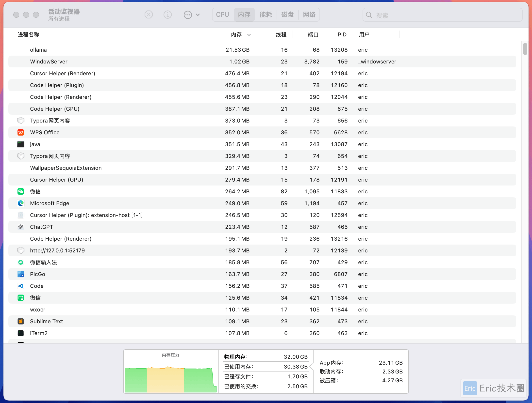Select Cursor Helper (Renderer) row
The image size is (532, 403).
click(262, 73)
